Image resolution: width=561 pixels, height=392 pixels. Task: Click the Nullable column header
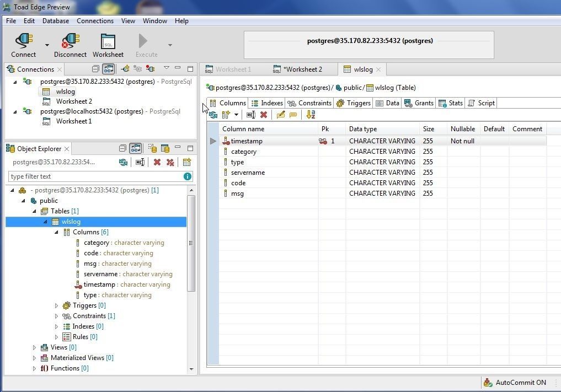[463, 129]
